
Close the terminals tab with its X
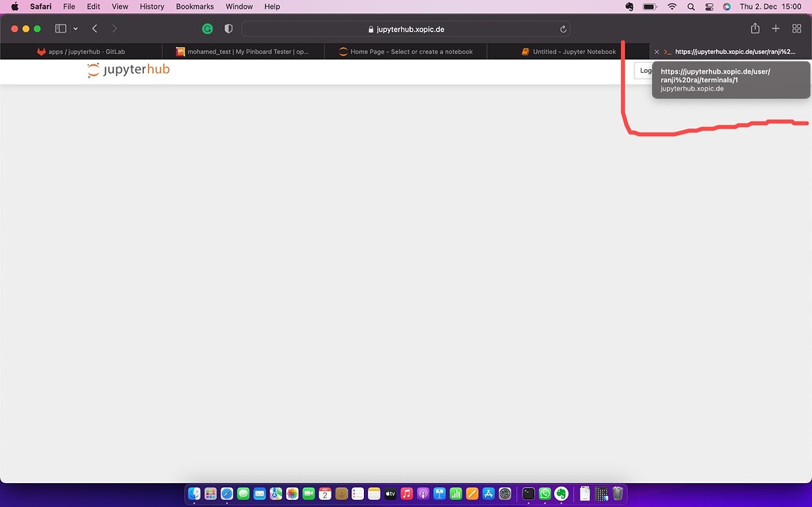click(x=656, y=51)
